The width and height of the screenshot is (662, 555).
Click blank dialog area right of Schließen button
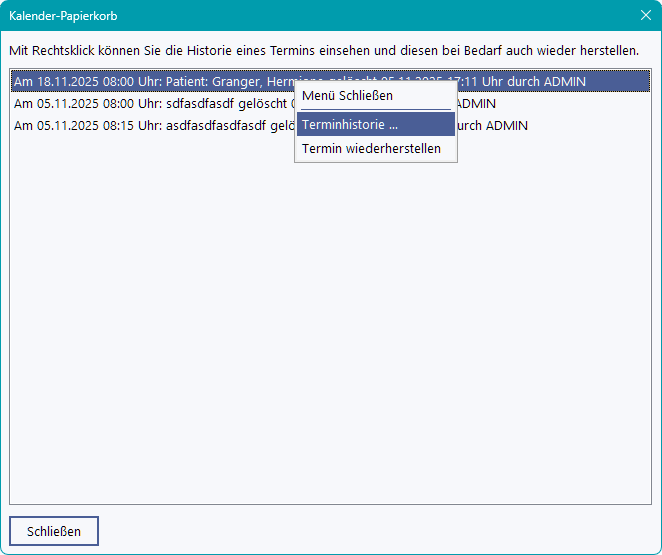pos(380,531)
